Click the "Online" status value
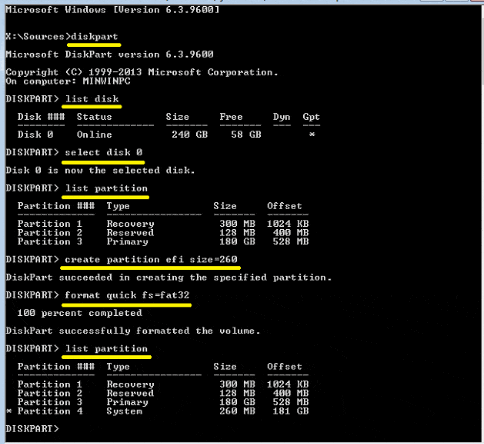The height and width of the screenshot is (444, 484). coord(94,135)
